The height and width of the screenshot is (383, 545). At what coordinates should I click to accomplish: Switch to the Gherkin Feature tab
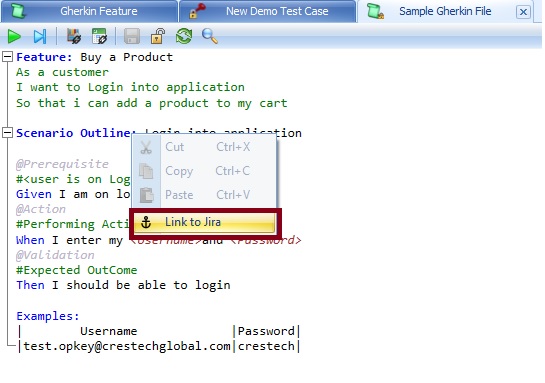(89, 11)
